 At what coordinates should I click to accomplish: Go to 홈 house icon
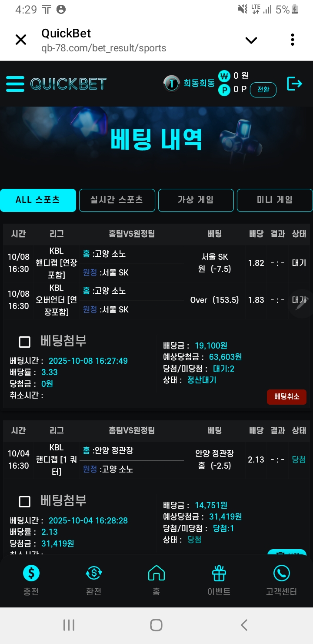[x=156, y=573]
